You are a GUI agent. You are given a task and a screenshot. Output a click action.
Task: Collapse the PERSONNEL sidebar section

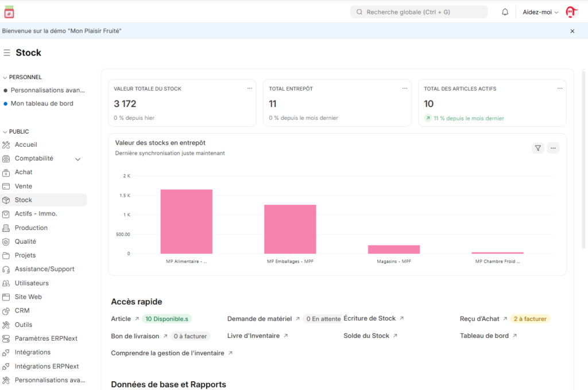(5, 77)
